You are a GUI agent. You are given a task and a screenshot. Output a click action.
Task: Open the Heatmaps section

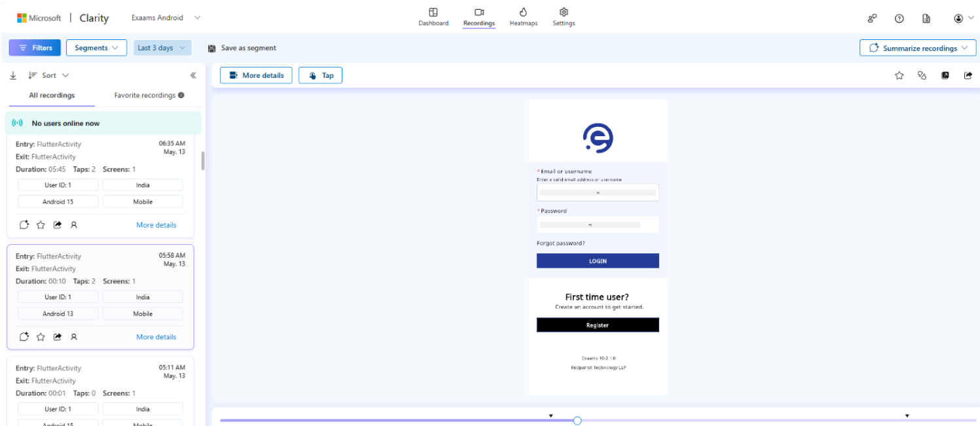(523, 16)
